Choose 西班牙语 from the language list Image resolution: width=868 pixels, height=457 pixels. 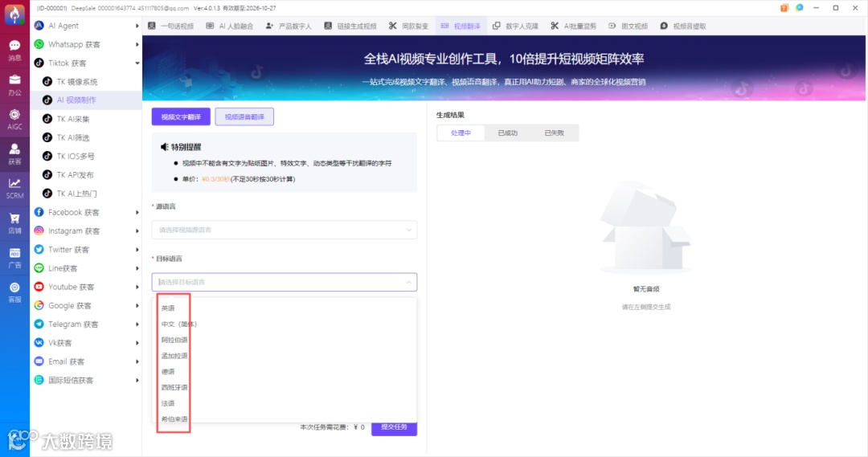pyautogui.click(x=174, y=387)
